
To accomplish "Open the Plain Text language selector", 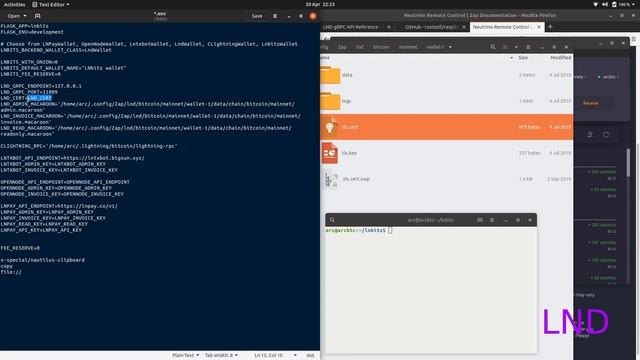I will pyautogui.click(x=185, y=355).
